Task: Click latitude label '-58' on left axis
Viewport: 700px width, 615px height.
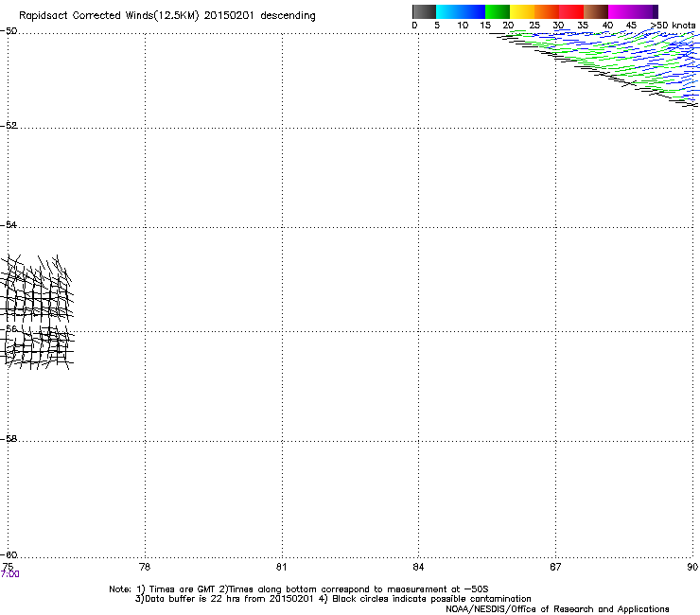Action: [9, 439]
